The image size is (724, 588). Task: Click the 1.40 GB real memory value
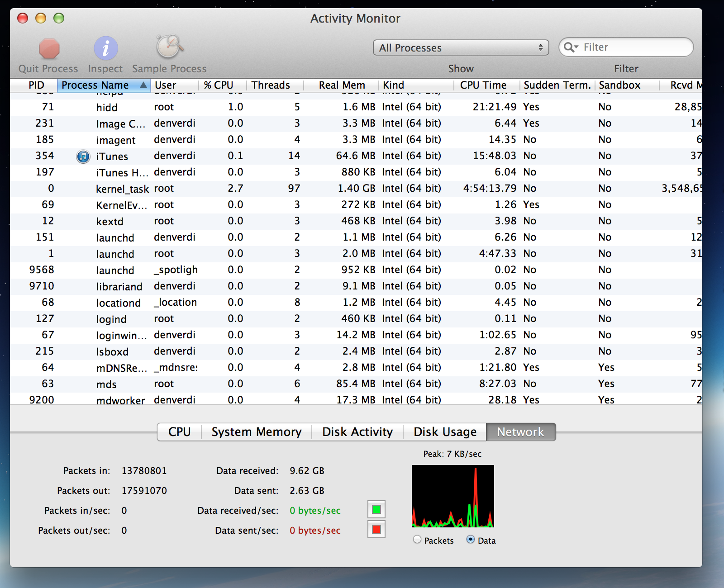tap(357, 189)
